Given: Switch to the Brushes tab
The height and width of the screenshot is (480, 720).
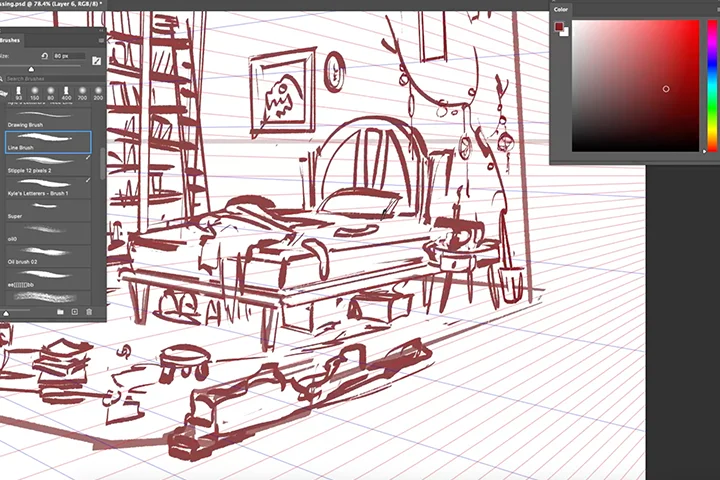Looking at the screenshot, I should coord(10,40).
